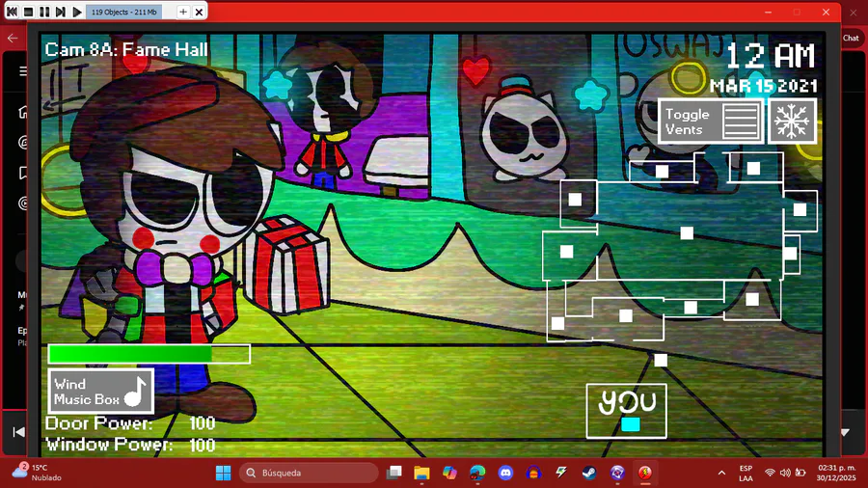Rewind playback with the skip-to-start button
868x488 pixels.
12,12
